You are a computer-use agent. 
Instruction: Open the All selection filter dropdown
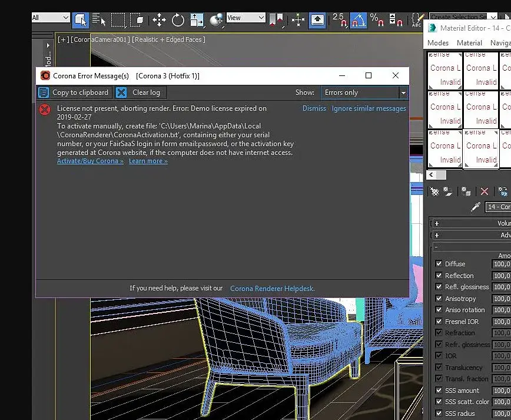click(x=51, y=18)
